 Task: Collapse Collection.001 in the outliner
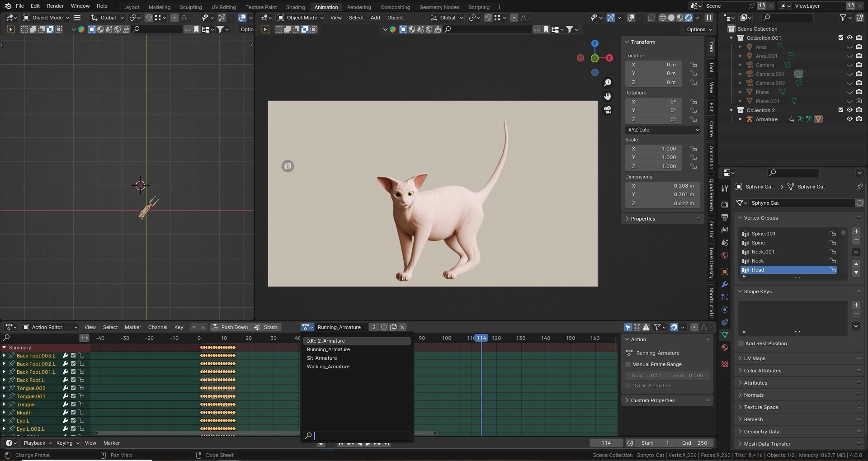pyautogui.click(x=731, y=38)
